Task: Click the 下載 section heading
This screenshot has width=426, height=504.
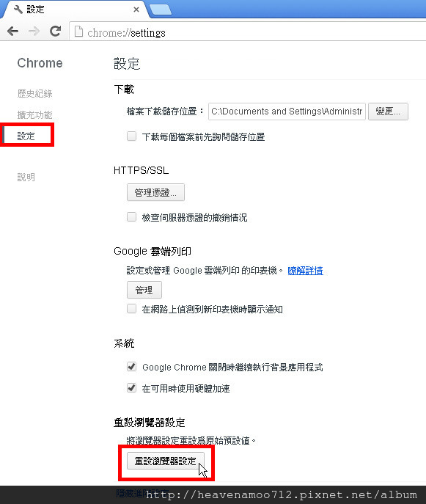Action: click(124, 89)
